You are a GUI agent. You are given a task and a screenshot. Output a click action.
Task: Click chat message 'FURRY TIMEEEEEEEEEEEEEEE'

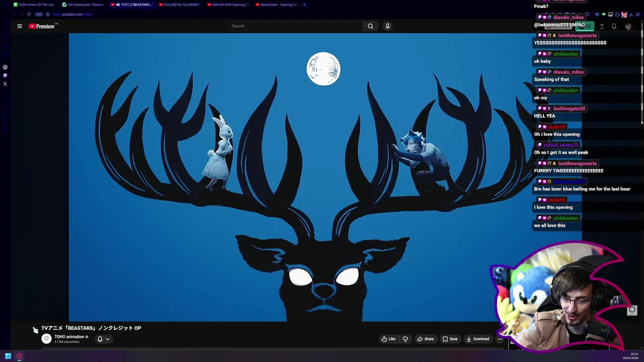pos(569,171)
